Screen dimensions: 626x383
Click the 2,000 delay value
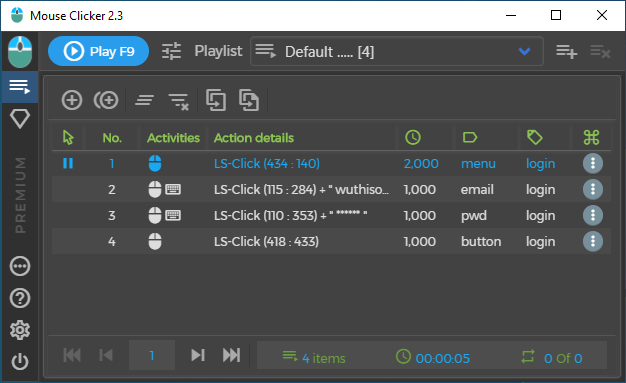421,163
